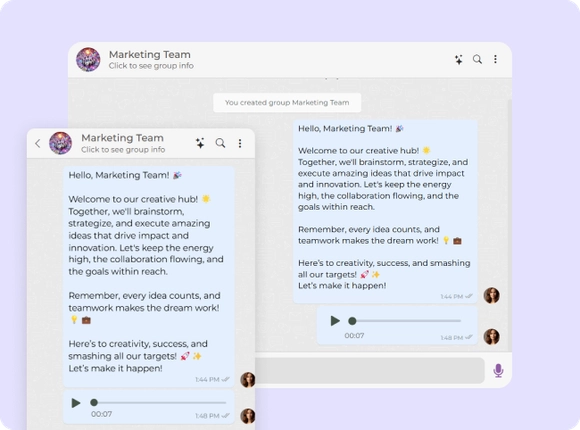The image size is (580, 430).
Task: Click 'Click to see group info' in desktop header
Action: pos(151,66)
